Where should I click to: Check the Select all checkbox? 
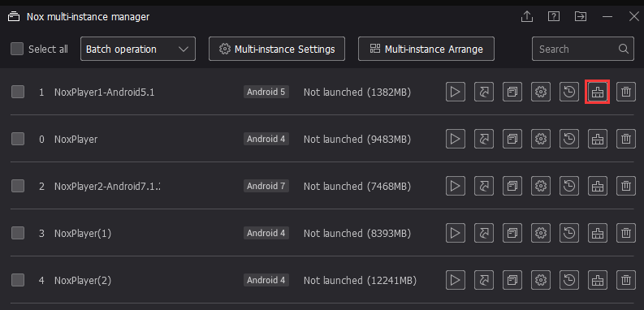tap(17, 49)
